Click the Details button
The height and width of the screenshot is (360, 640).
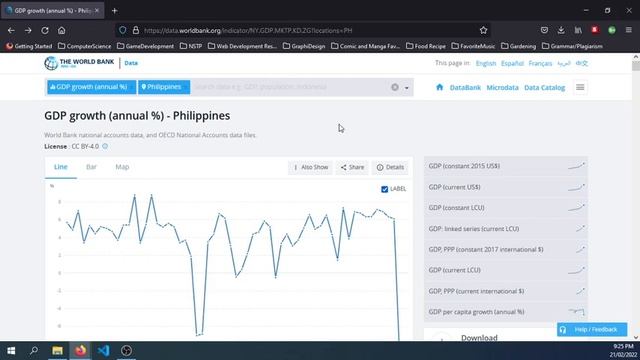pos(390,167)
